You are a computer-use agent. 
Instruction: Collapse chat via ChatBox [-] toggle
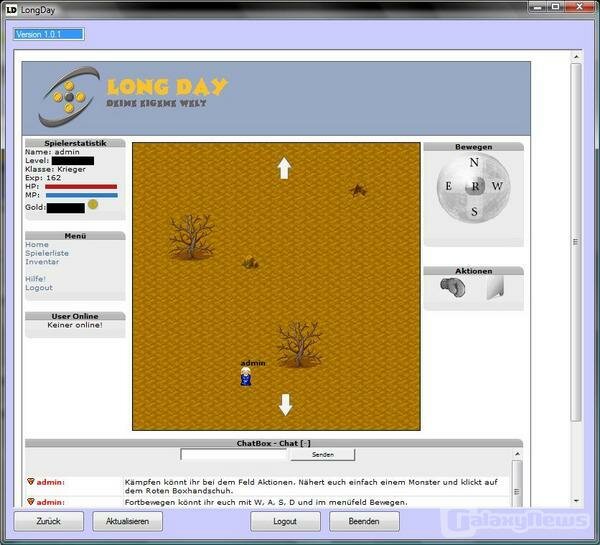pos(305,444)
